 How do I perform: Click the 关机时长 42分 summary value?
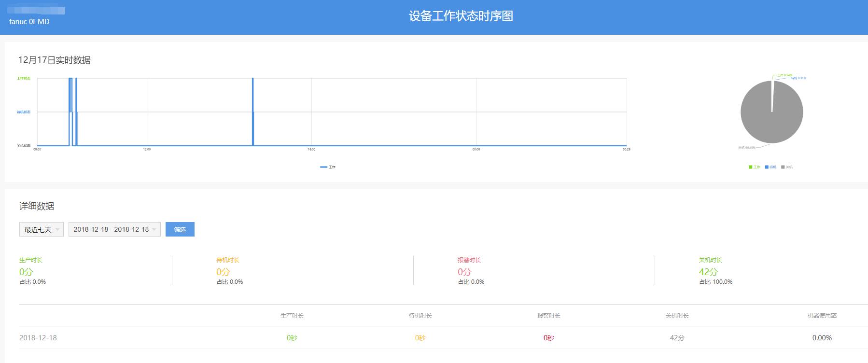[x=708, y=272]
